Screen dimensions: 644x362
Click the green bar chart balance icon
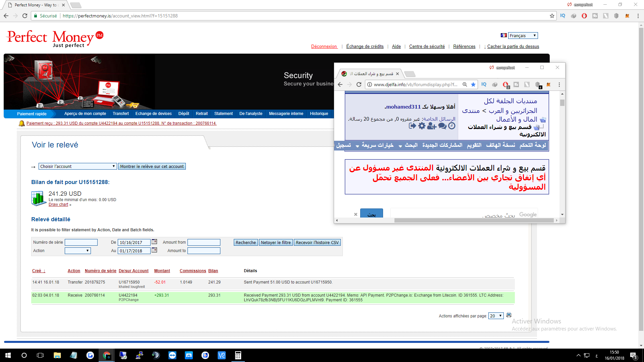pyautogui.click(x=39, y=198)
